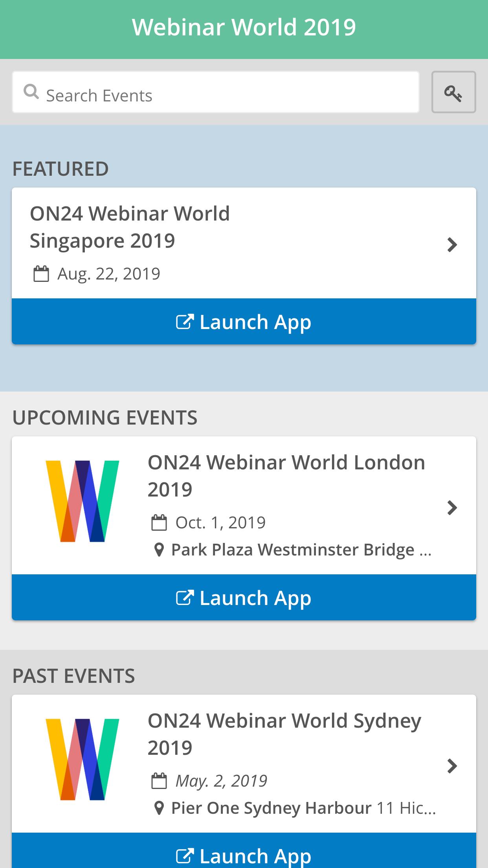The width and height of the screenshot is (488, 868).
Task: Tap the key icon button
Action: coord(453,92)
